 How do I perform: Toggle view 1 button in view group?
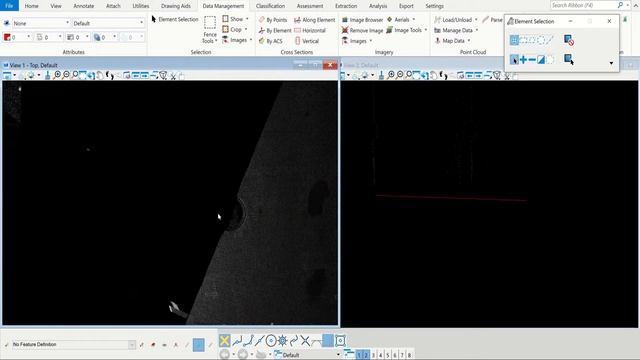(x=359, y=355)
